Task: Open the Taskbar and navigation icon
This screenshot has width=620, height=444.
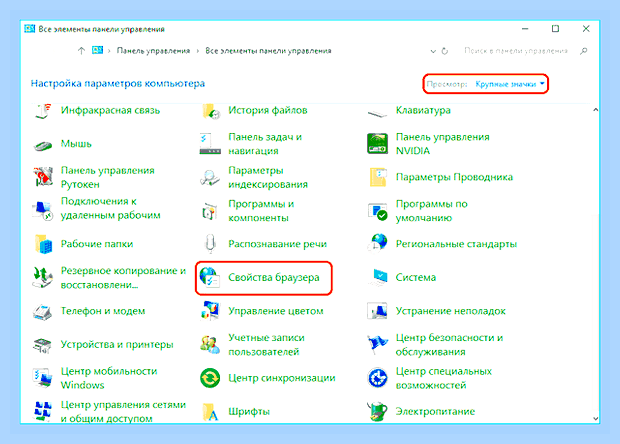Action: pyautogui.click(x=210, y=144)
